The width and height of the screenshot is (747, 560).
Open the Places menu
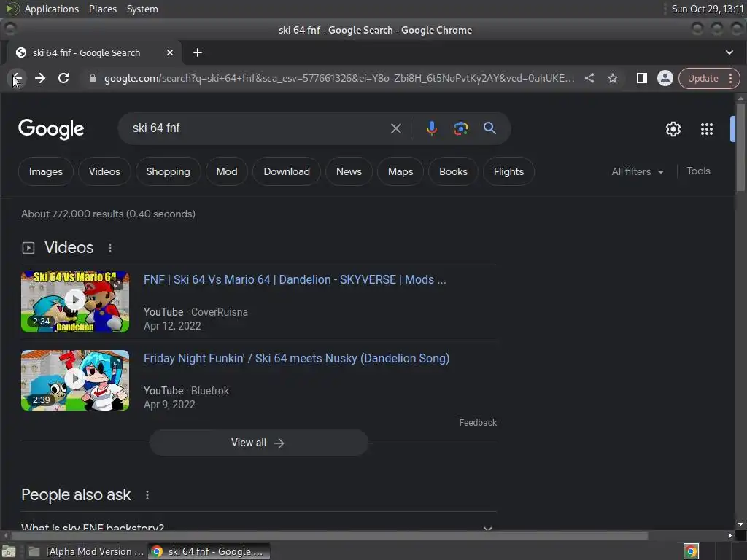click(103, 9)
